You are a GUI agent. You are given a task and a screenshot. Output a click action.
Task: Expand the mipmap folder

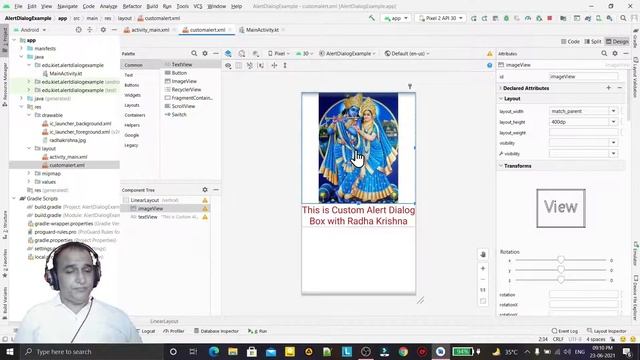tap(29, 173)
